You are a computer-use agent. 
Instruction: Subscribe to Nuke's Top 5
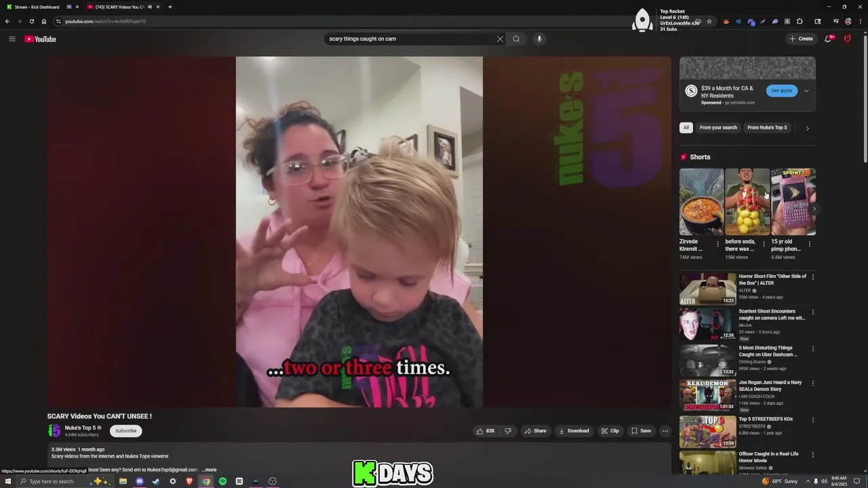[125, 430]
